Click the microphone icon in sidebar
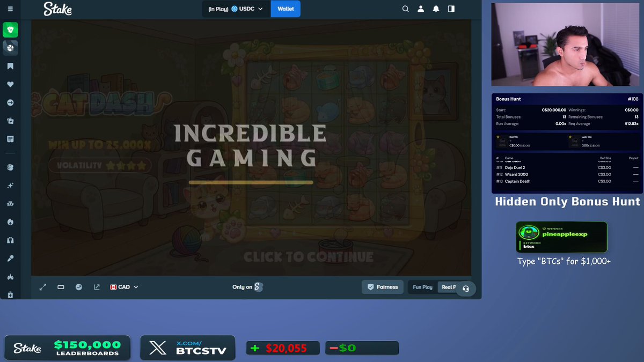Image resolution: width=644 pixels, height=362 pixels. click(10, 258)
